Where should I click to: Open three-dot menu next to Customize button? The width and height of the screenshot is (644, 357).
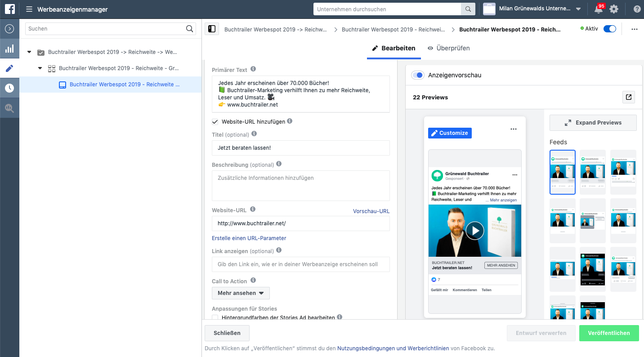tap(514, 129)
